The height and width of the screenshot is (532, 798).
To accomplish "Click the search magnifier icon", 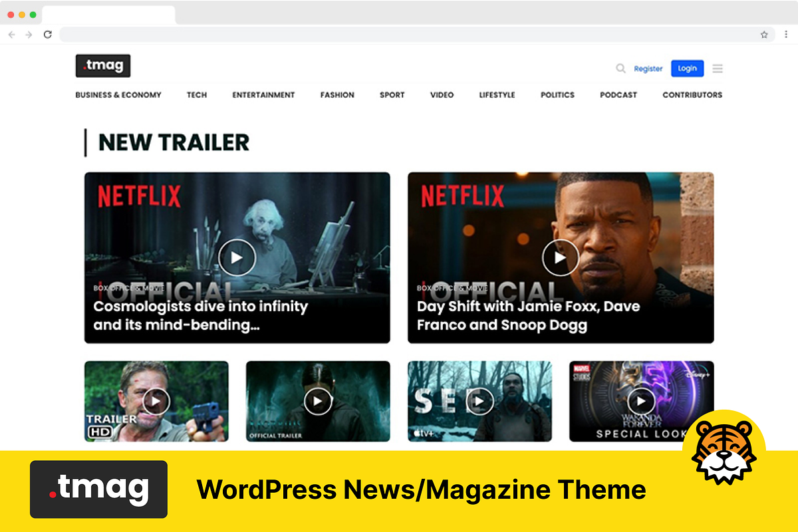I will (x=620, y=68).
